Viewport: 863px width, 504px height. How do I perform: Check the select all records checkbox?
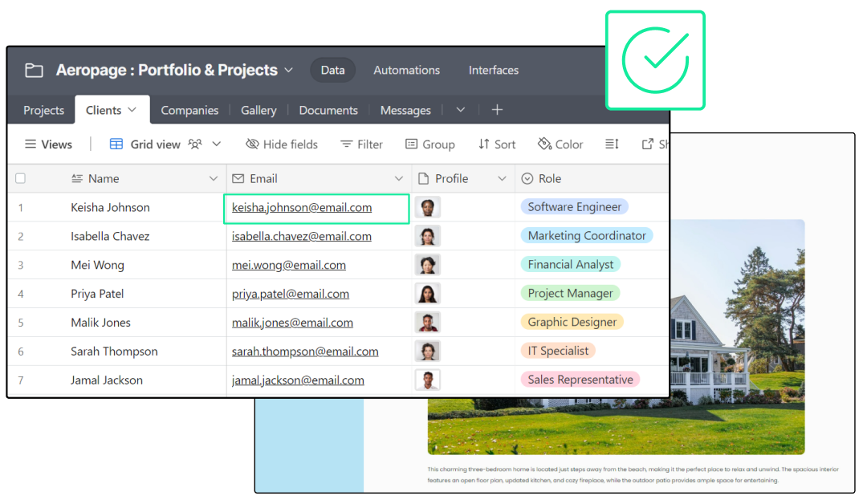pos(20,178)
